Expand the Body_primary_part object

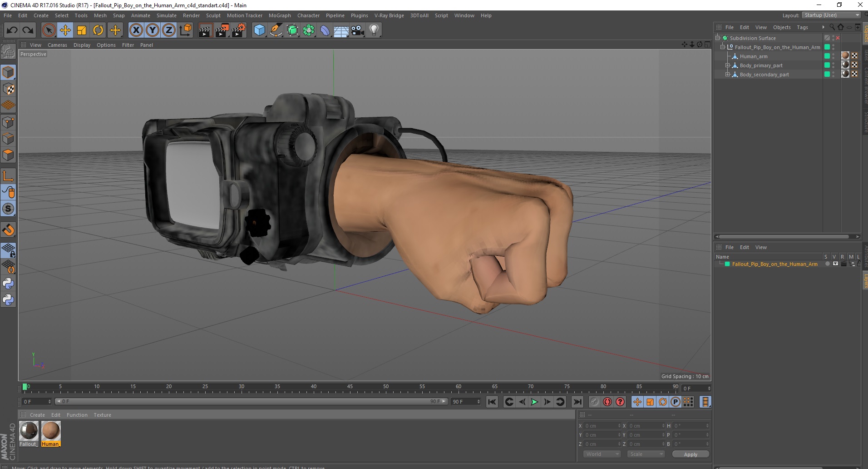coord(727,65)
